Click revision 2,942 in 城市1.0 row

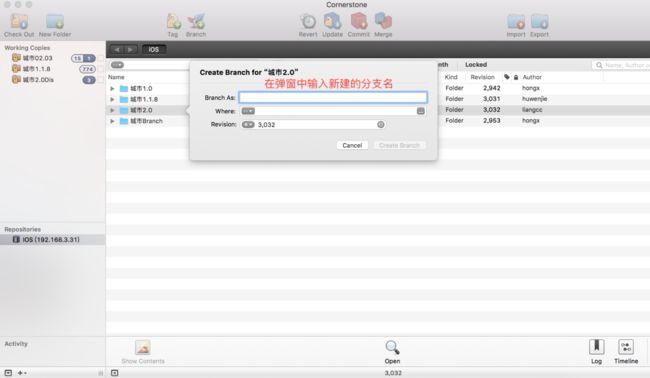492,88
